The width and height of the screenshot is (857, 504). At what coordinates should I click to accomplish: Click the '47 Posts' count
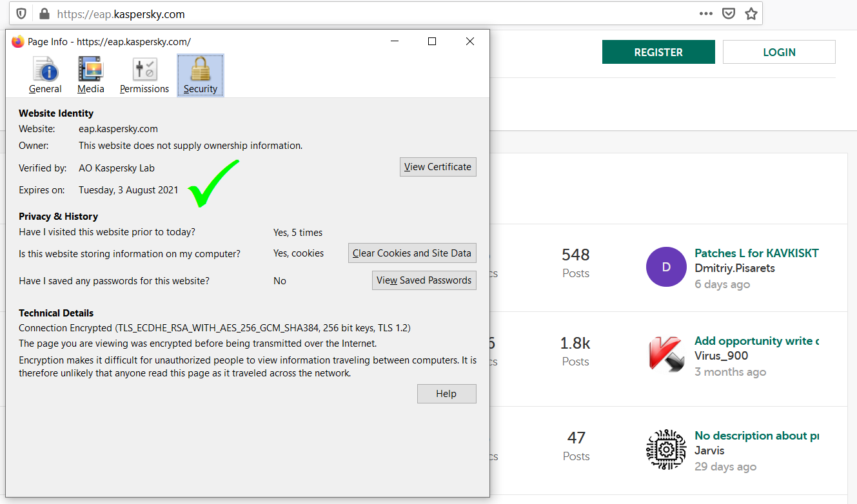click(576, 446)
